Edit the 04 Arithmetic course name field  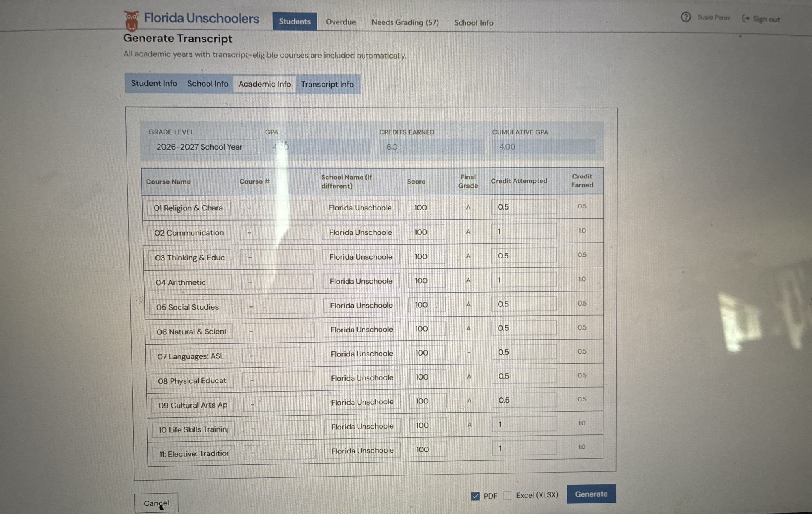(190, 282)
